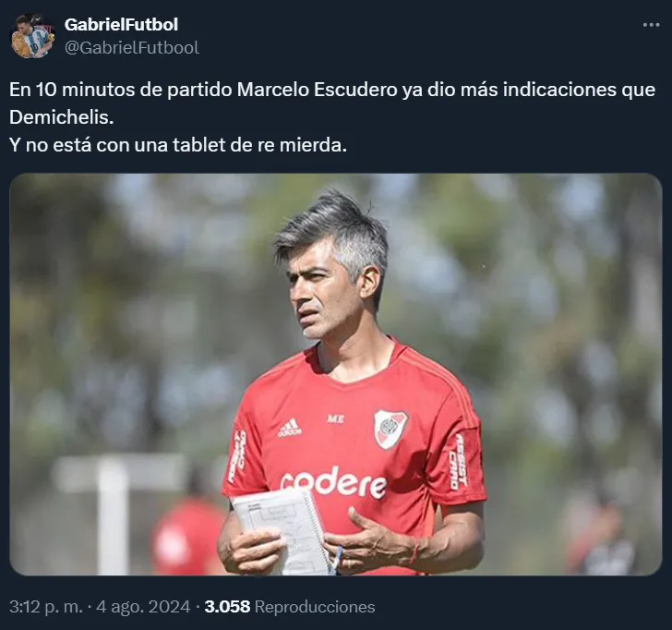Open the @GabrielFutbool handle
This screenshot has height=630, width=672.
pos(132,48)
